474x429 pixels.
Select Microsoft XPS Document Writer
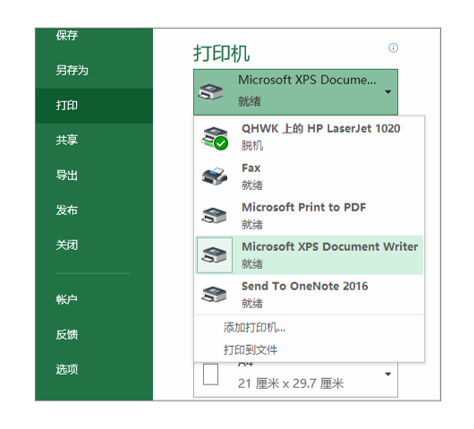[x=309, y=255]
